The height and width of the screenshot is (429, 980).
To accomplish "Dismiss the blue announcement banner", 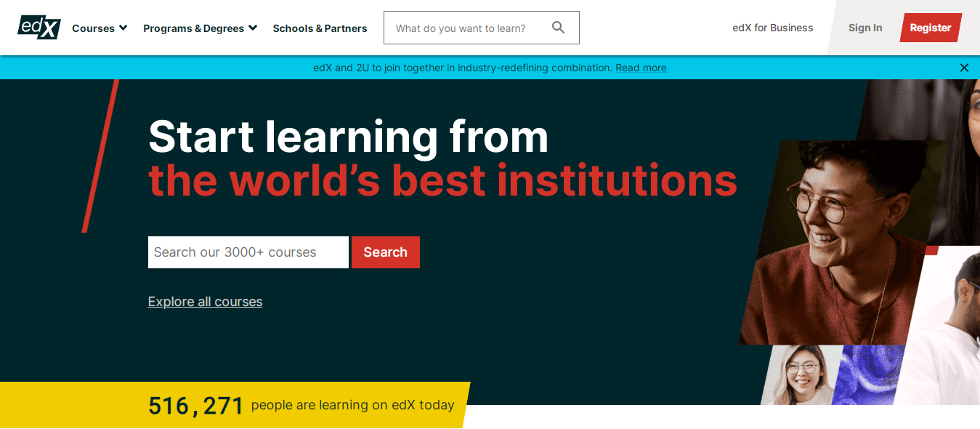I will point(964,68).
